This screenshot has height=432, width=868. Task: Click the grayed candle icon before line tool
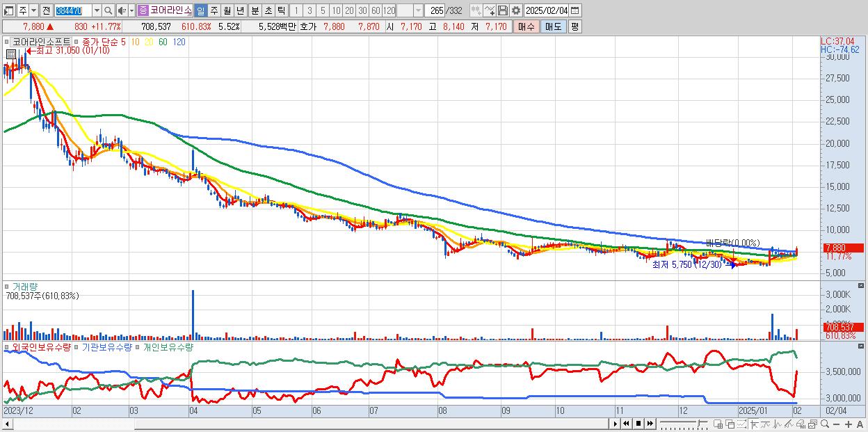pyautogui.click(x=476, y=10)
